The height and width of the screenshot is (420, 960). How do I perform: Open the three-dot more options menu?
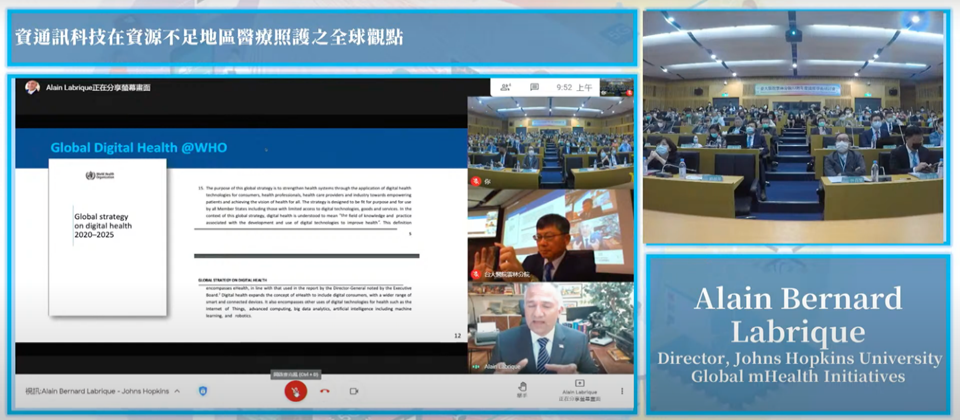pyautogui.click(x=622, y=391)
